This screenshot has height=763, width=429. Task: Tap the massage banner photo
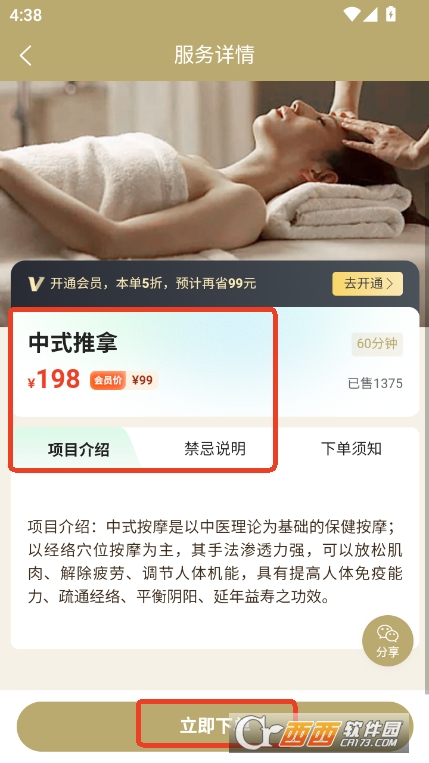click(214, 171)
